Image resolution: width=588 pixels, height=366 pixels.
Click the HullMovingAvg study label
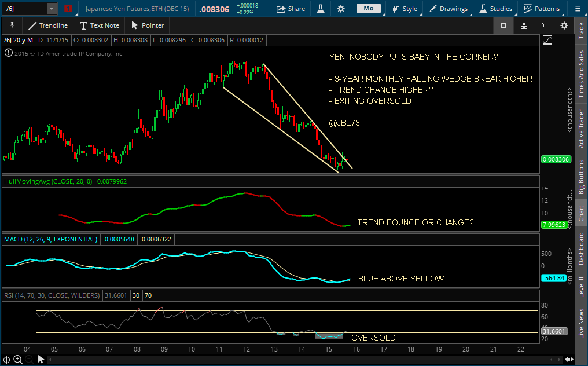point(48,181)
